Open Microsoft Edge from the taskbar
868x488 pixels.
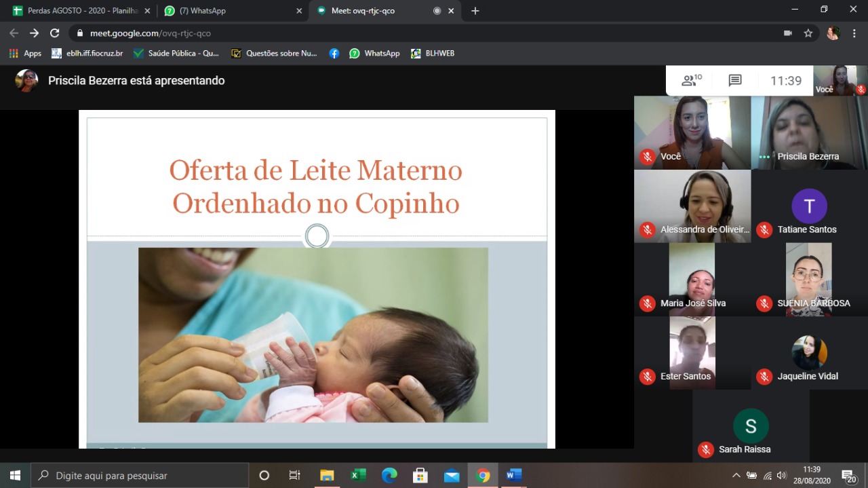[x=389, y=475]
